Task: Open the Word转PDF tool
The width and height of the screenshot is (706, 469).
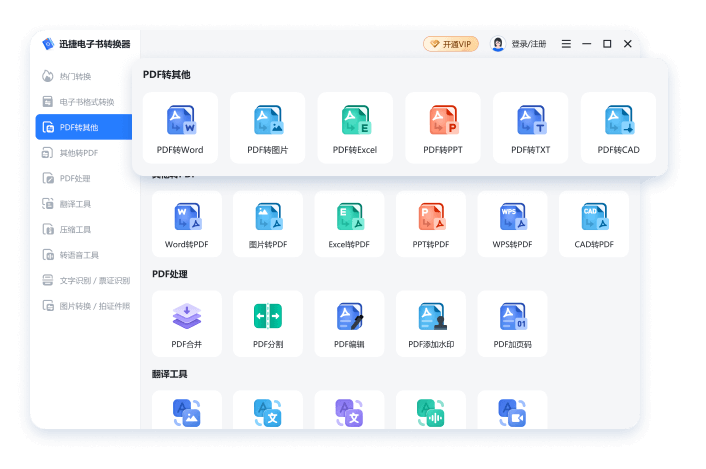Action: coord(187,224)
